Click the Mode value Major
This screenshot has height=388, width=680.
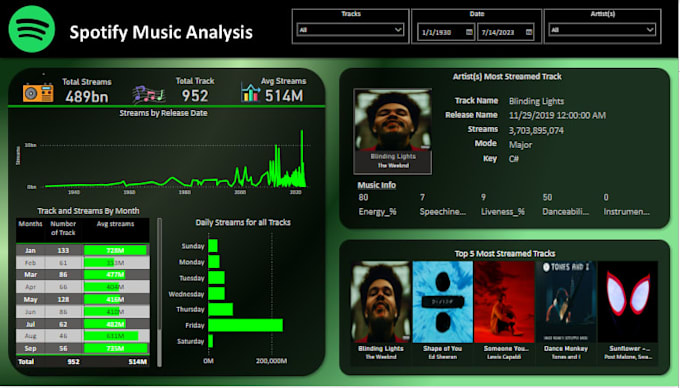coord(520,145)
